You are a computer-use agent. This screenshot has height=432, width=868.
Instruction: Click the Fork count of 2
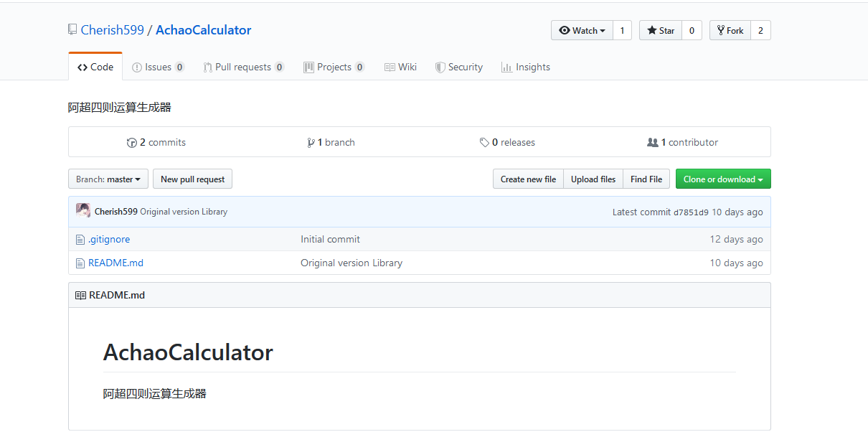760,30
